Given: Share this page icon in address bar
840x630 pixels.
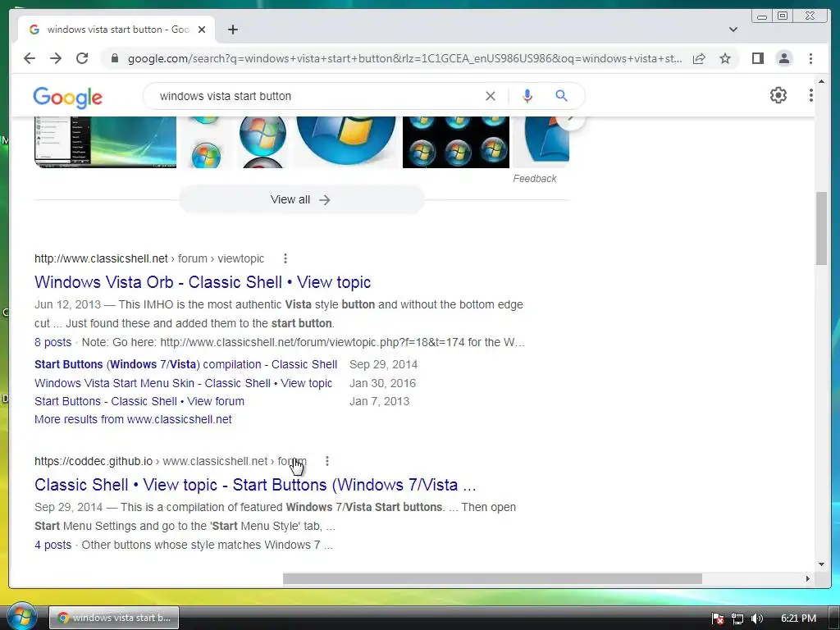Looking at the screenshot, I should click(x=699, y=58).
